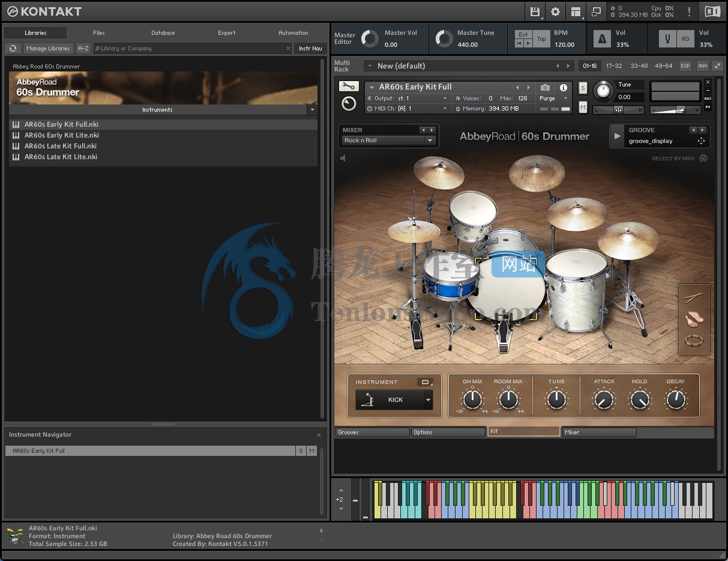The width and height of the screenshot is (728, 561).
Task: Open the Mixer tab
Action: tap(599, 432)
